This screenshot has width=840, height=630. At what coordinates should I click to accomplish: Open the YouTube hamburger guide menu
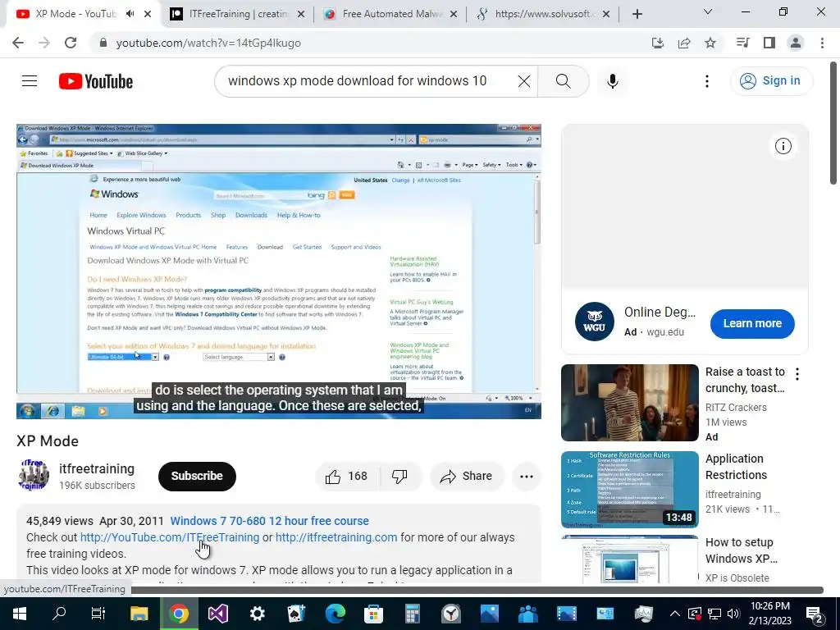pyautogui.click(x=30, y=81)
